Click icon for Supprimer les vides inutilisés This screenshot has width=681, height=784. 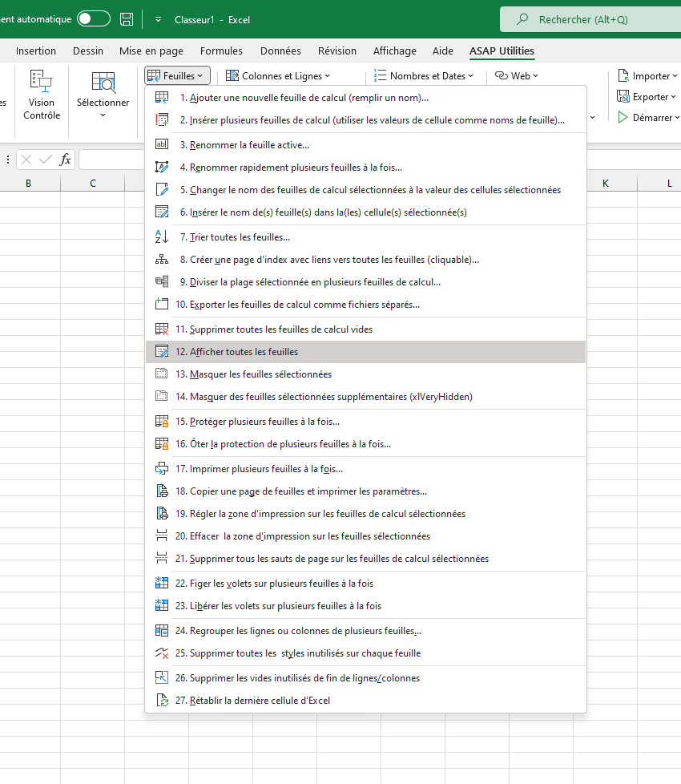click(161, 678)
